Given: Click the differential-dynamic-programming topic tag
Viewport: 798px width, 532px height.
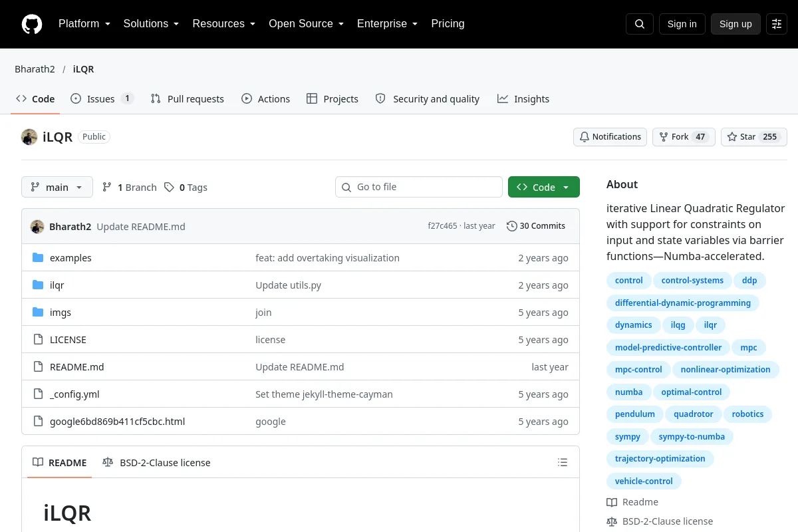Looking at the screenshot, I should tap(683, 303).
